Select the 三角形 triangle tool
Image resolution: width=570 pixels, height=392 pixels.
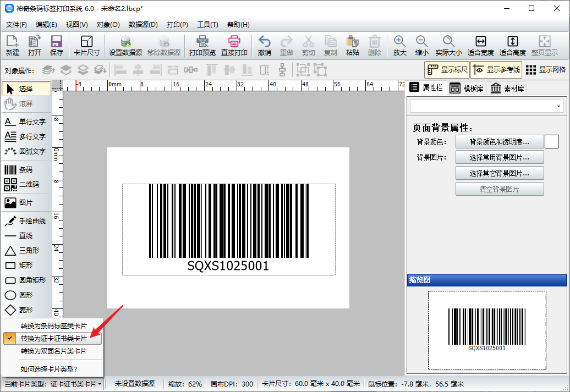click(26, 250)
